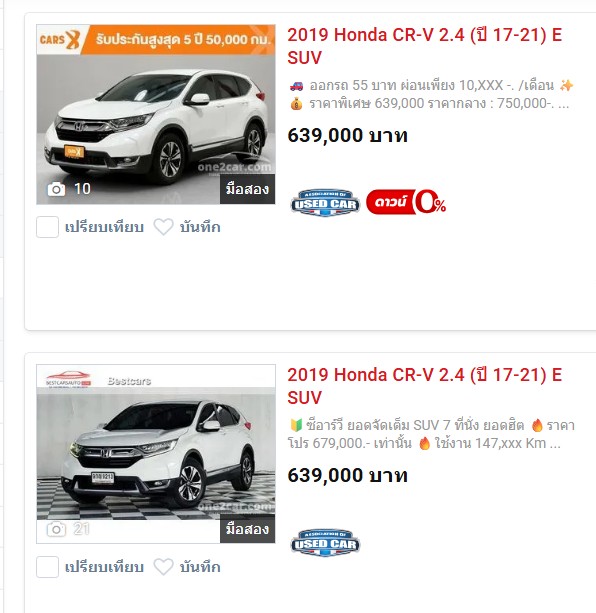Open second listing description mentioning 147,xxx Km
Image resolution: width=596 pixels, height=613 pixels.
click(431, 434)
